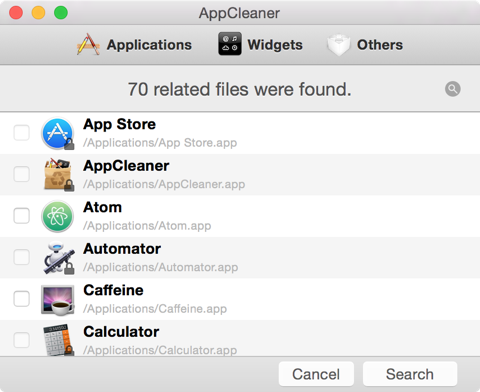Select the Automator row name
480x392 pixels.
point(122,249)
